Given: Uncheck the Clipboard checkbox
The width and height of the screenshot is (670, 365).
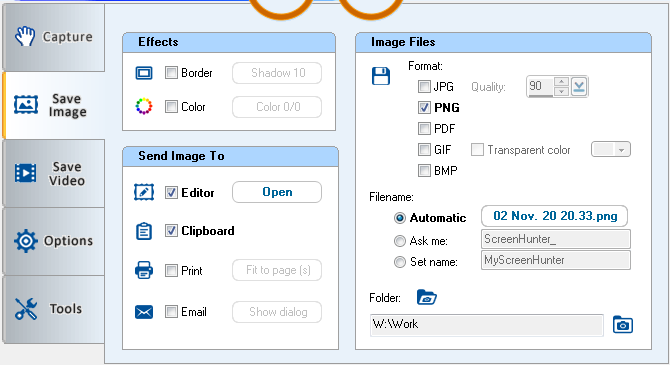Looking at the screenshot, I should 171,231.
